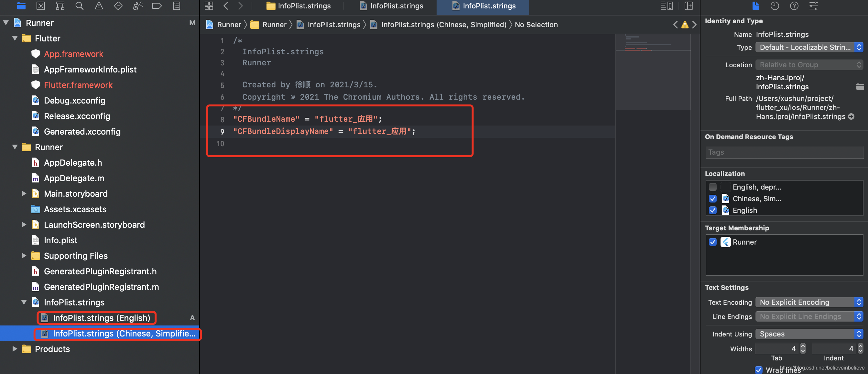
Task: Select InfoPlist.strings (English) in navigator
Action: pos(101,318)
